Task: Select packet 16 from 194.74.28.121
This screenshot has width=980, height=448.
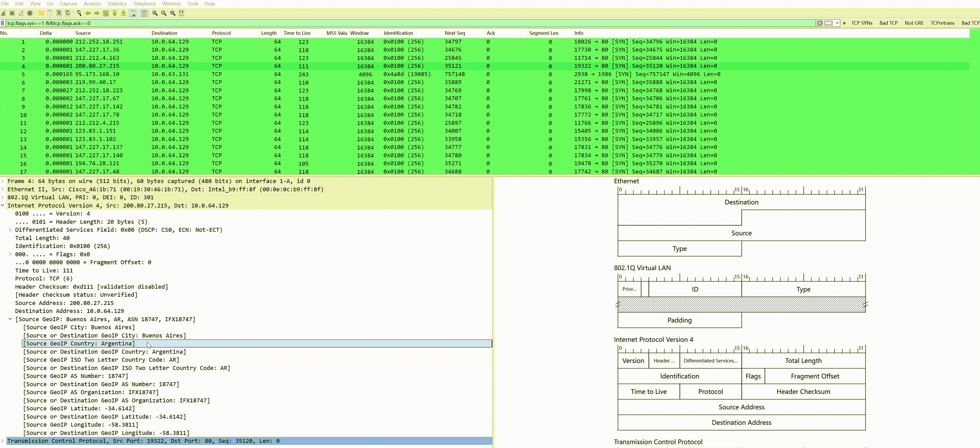Action: coord(485,163)
